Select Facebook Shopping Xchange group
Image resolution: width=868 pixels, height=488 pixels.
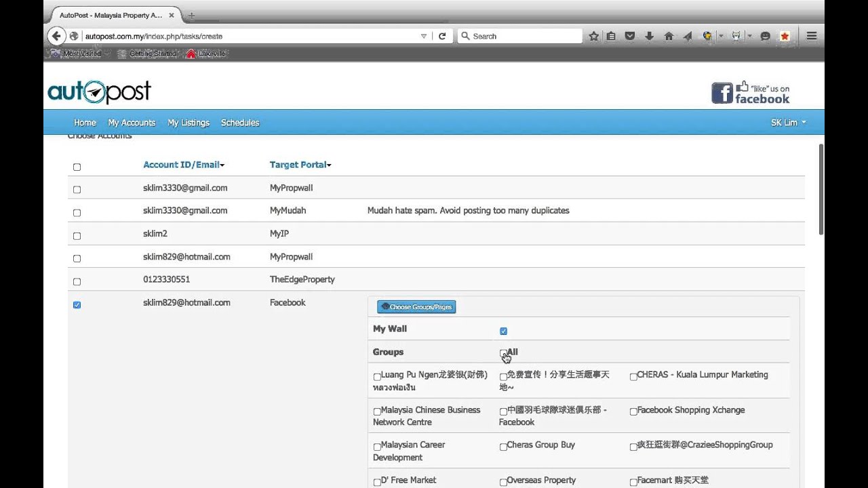[x=633, y=411]
